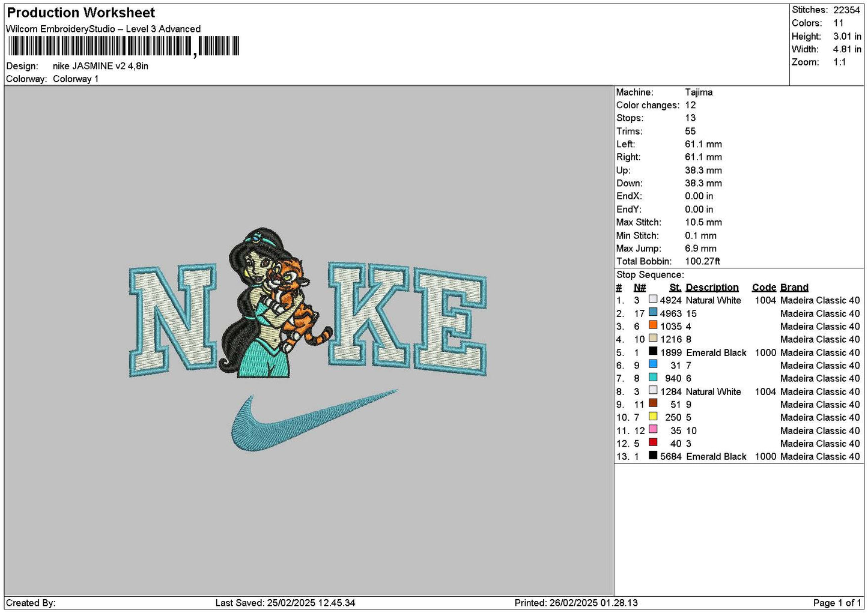Click the embroidered letter K
The height and width of the screenshot is (613, 868).
click(x=368, y=314)
